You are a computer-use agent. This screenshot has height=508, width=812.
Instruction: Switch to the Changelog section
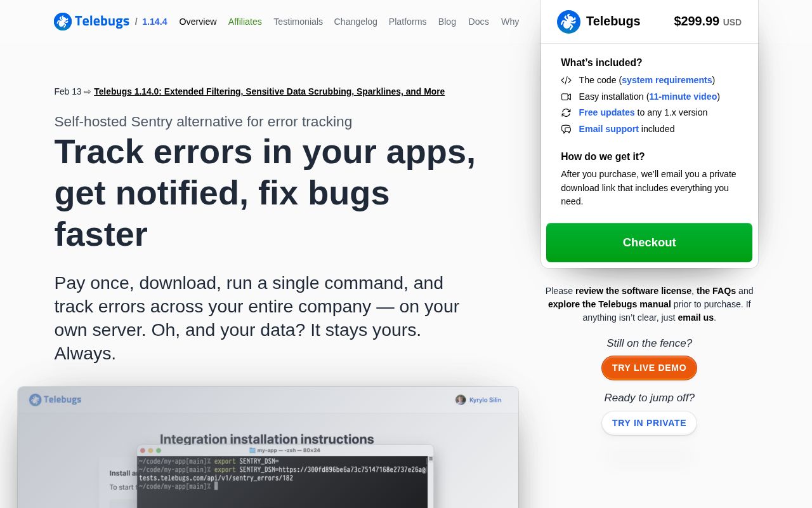(355, 22)
